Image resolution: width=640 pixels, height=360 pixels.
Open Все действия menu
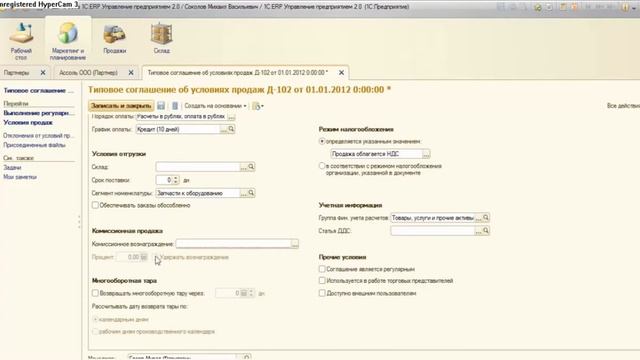pos(623,106)
